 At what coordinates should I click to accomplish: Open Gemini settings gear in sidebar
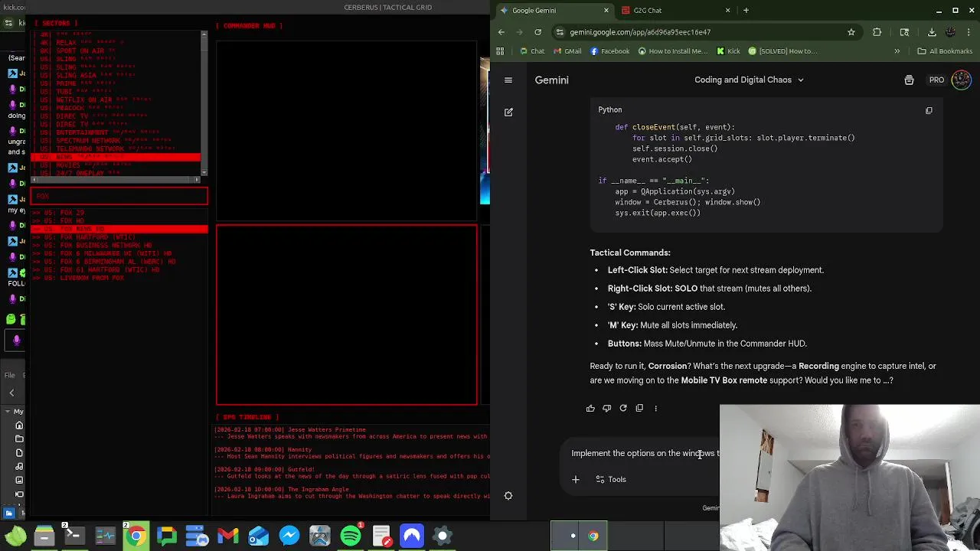[x=508, y=495]
